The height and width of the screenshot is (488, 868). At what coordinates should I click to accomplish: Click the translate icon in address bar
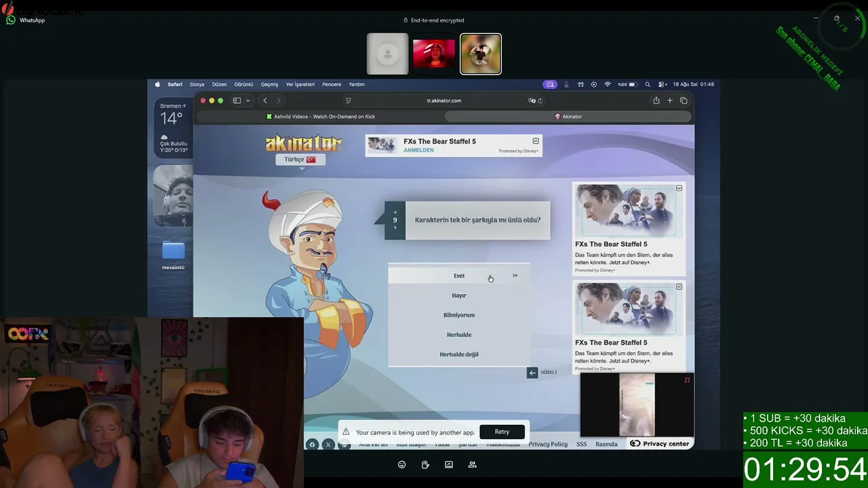tap(532, 101)
